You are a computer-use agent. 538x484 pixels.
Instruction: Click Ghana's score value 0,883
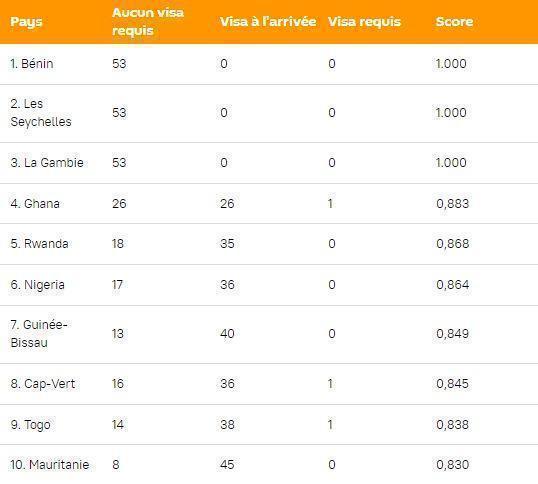click(452, 203)
